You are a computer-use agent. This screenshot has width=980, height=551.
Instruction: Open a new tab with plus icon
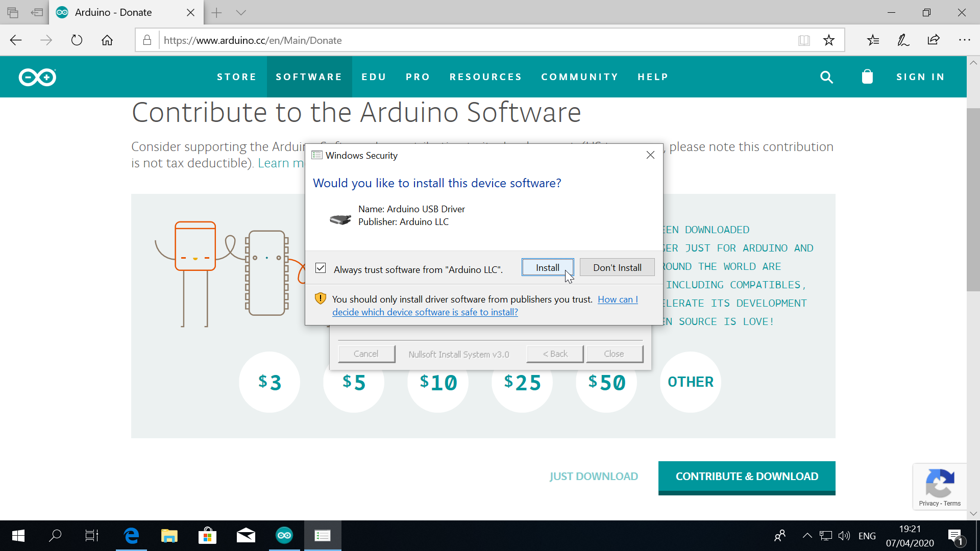[216, 13]
